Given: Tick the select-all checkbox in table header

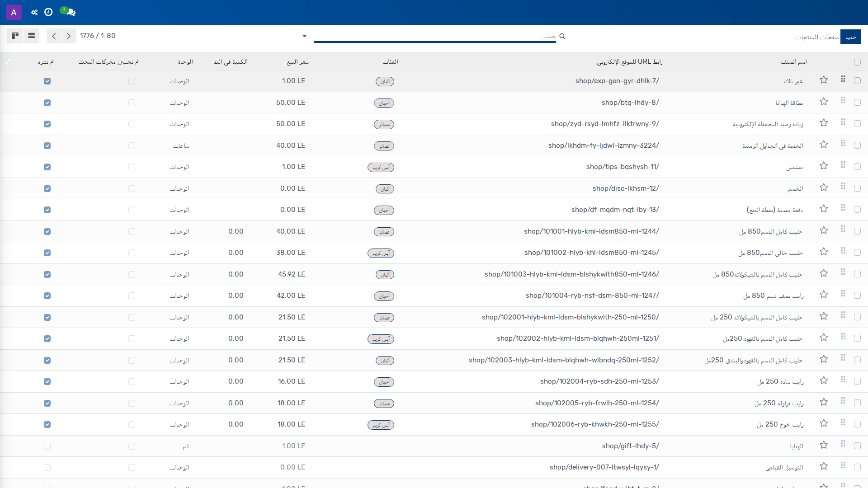Looking at the screenshot, I should pos(857,62).
